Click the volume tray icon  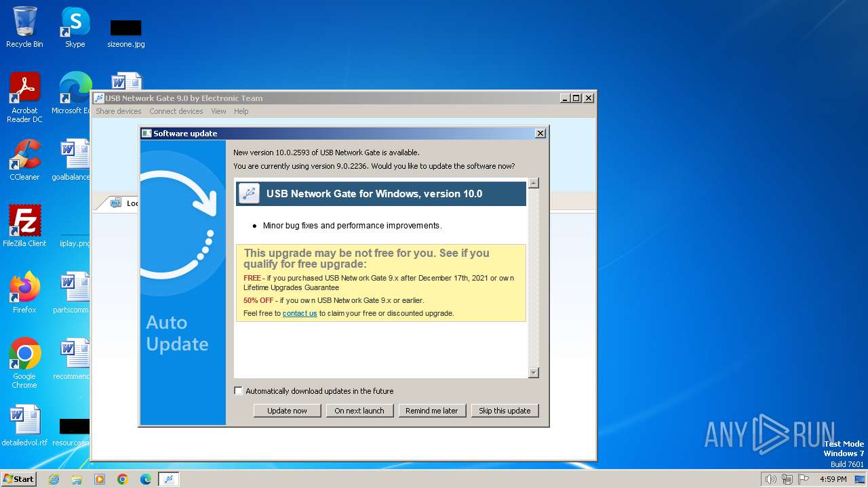pyautogui.click(x=770, y=479)
